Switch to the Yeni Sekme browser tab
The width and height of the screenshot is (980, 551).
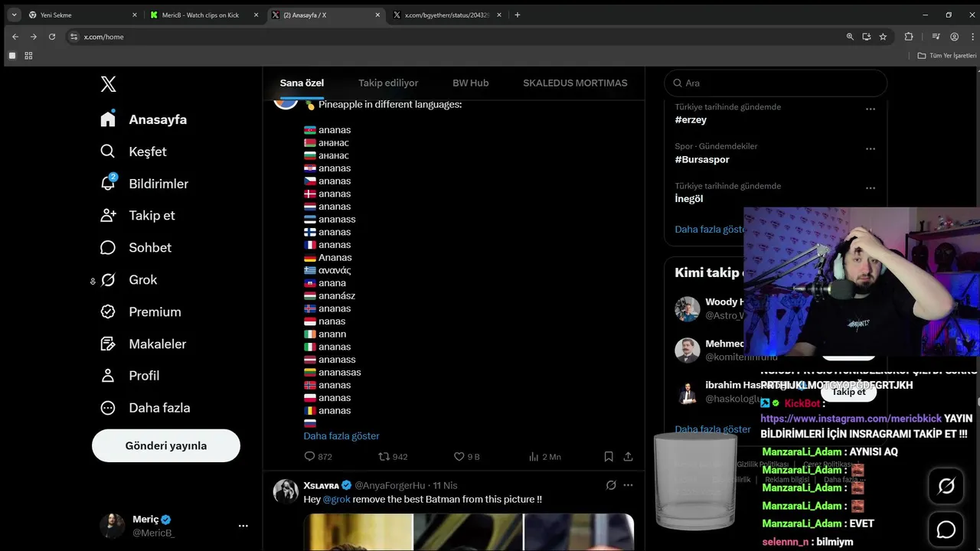(83, 15)
